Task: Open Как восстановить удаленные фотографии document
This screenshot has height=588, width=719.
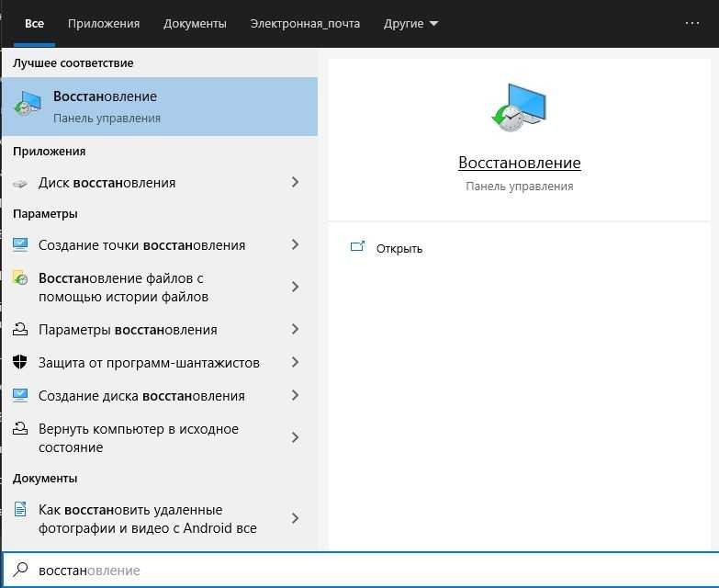Action: [160, 518]
